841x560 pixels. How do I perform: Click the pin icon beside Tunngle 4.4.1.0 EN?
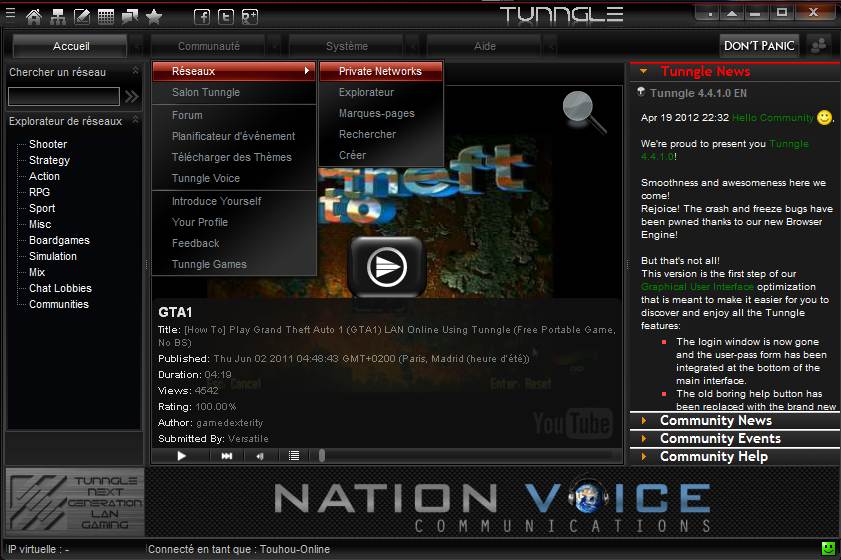point(641,92)
